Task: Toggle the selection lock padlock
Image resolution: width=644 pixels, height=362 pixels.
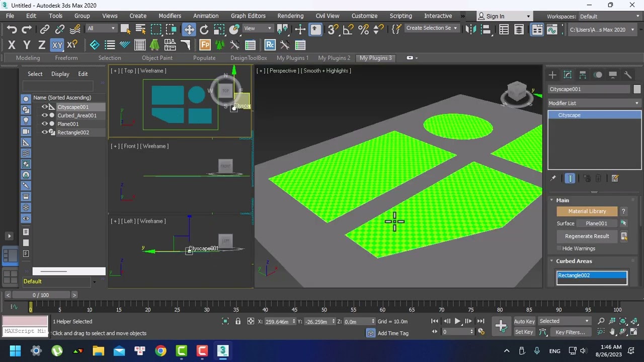Action: tap(238, 321)
